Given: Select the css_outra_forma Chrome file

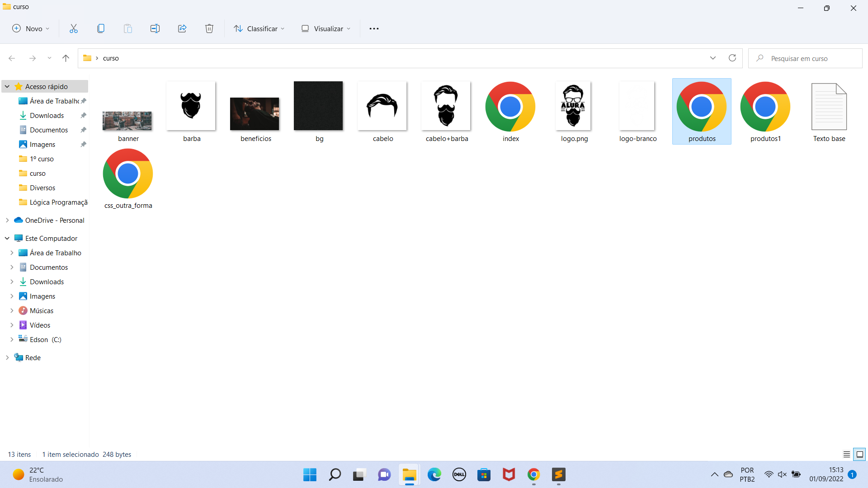Looking at the screenshot, I should (x=128, y=179).
